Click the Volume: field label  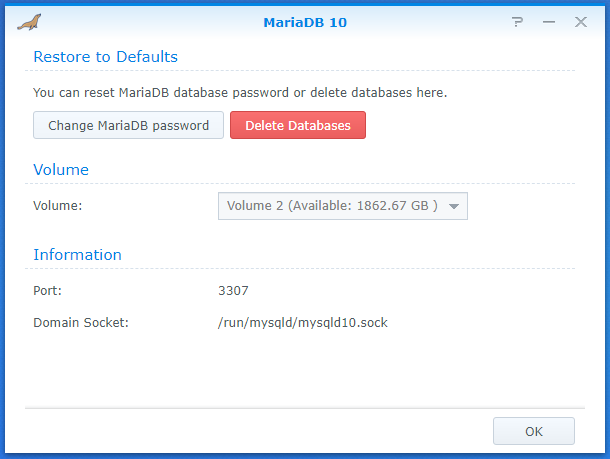click(58, 205)
